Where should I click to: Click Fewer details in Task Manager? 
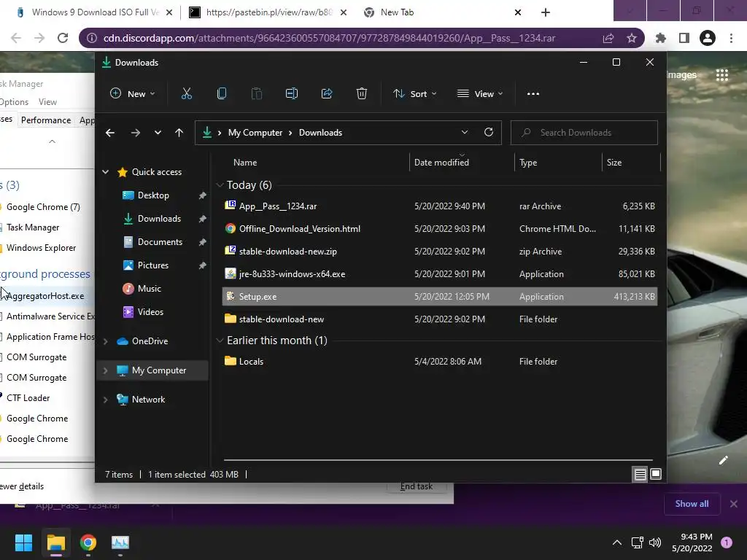pyautogui.click(x=22, y=486)
